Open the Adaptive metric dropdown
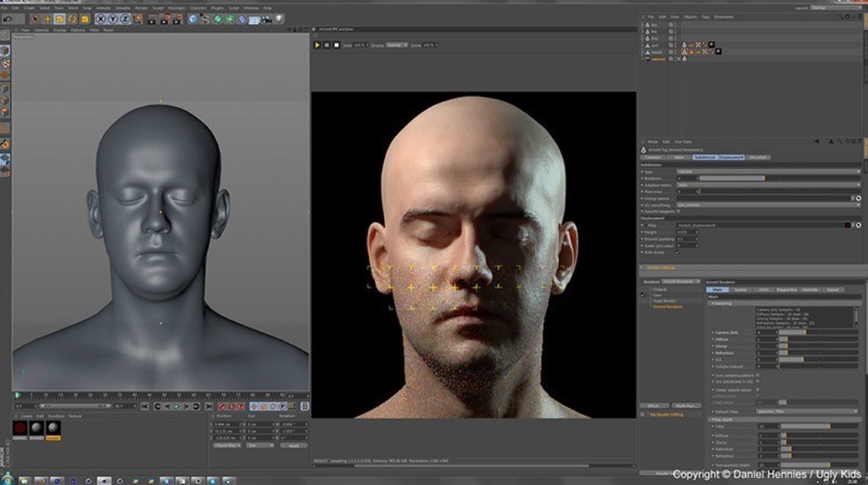The image size is (868, 485). click(767, 185)
